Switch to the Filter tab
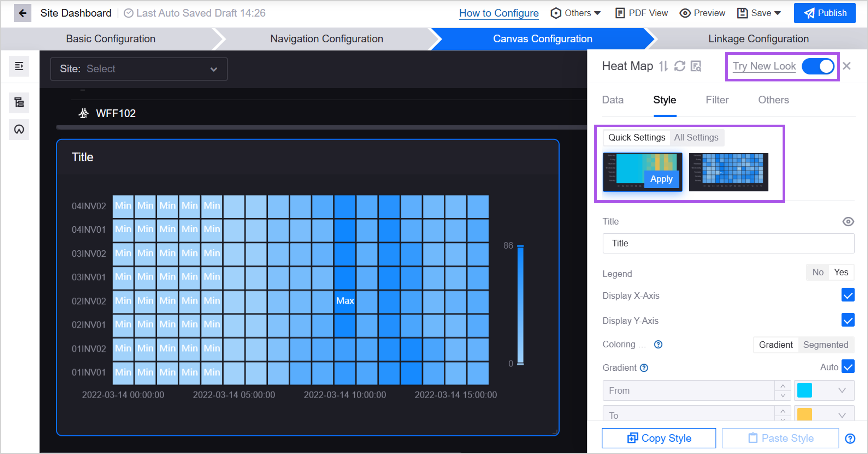The height and width of the screenshot is (454, 868). pyautogui.click(x=717, y=100)
